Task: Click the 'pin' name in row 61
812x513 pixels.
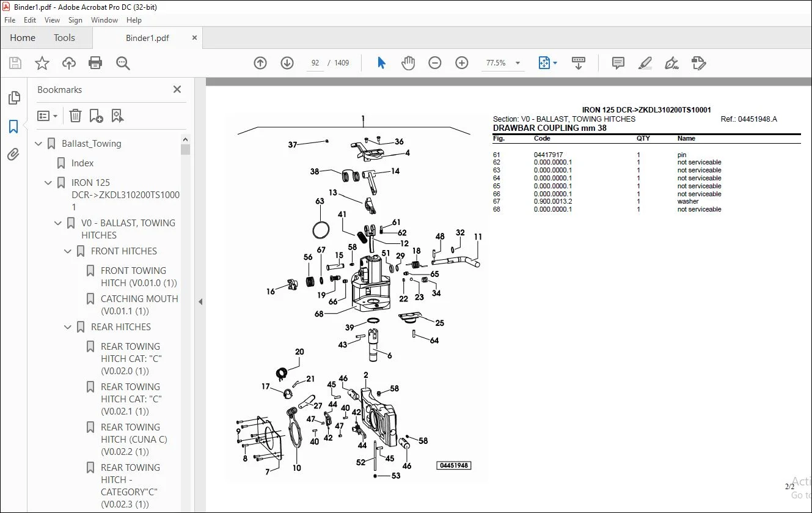Action: pyautogui.click(x=681, y=155)
